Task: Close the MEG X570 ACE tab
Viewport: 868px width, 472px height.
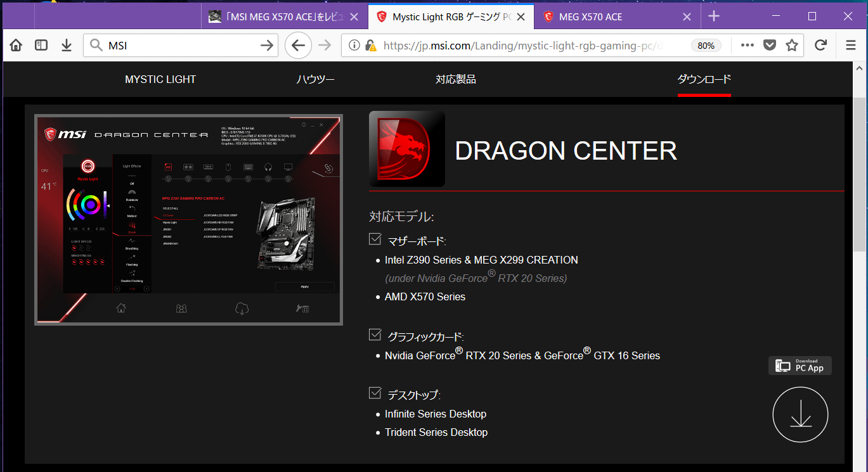Action: click(687, 17)
